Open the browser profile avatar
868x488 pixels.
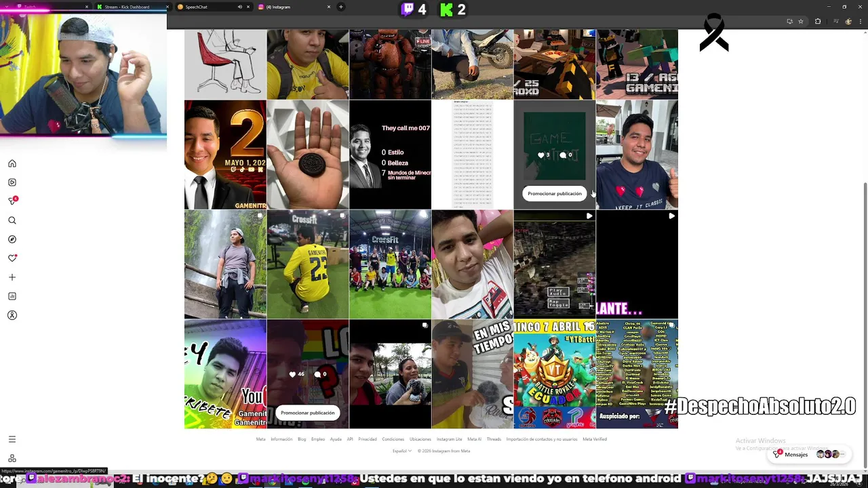point(848,22)
